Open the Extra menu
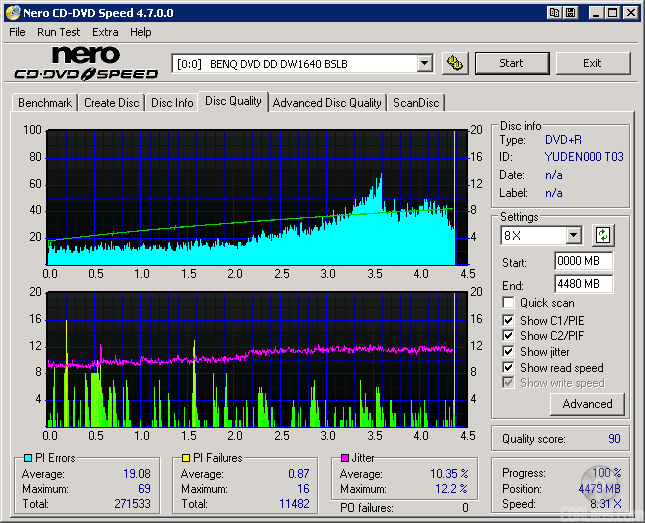The height and width of the screenshot is (523, 645). click(105, 32)
